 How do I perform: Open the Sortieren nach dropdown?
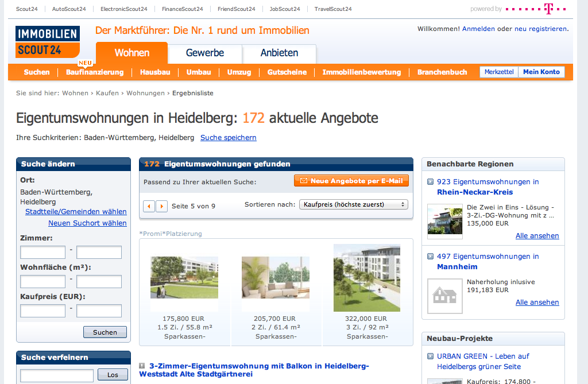coord(354,204)
